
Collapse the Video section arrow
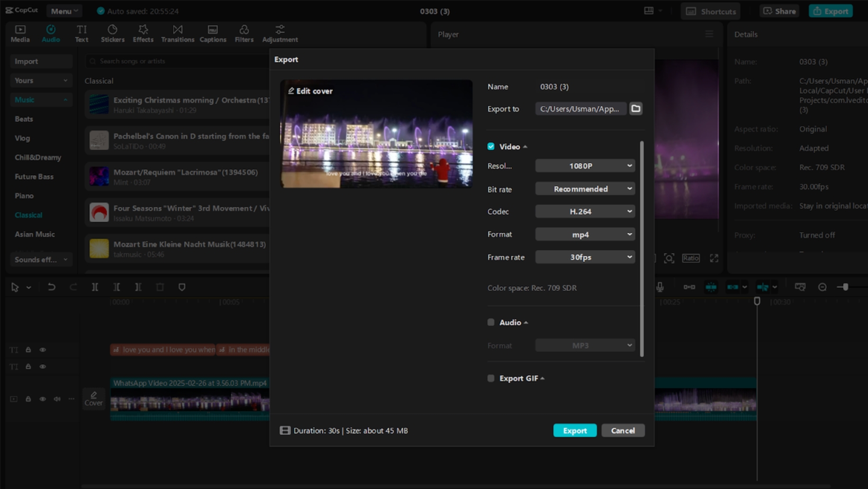[525, 147]
